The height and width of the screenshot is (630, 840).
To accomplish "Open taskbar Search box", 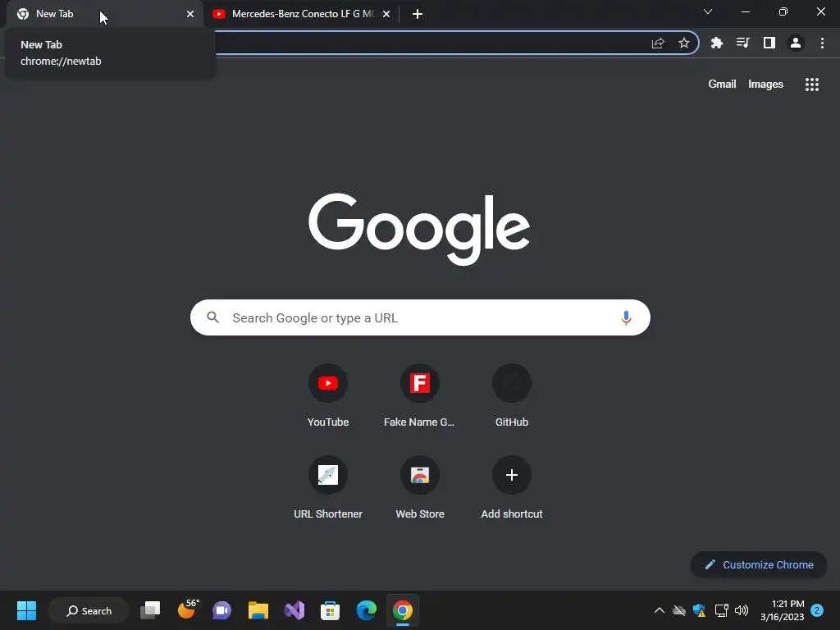I will pyautogui.click(x=89, y=610).
